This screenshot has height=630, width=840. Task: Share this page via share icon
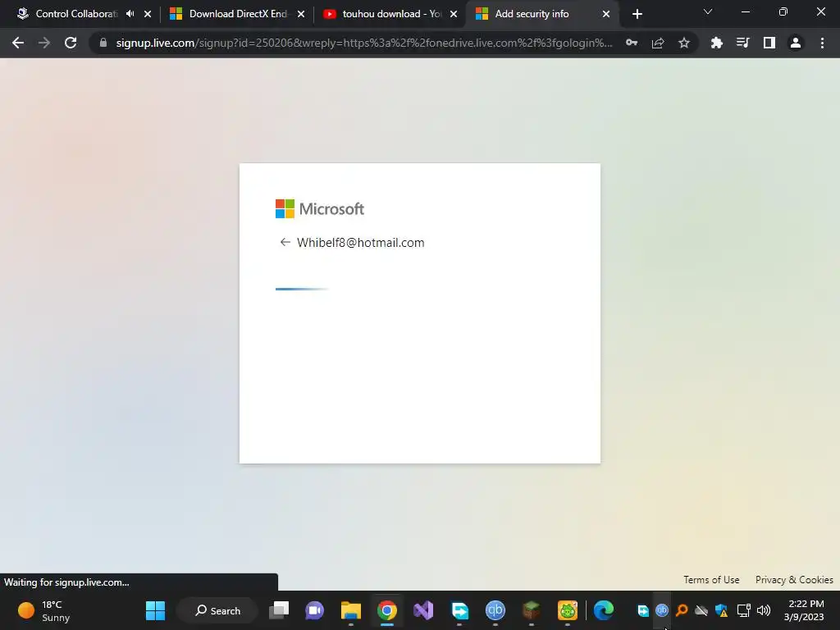[658, 43]
